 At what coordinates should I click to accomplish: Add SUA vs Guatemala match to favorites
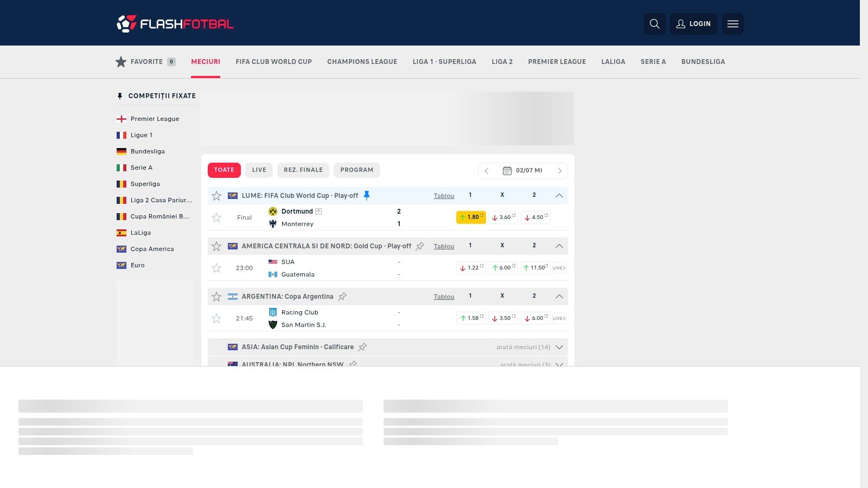[x=216, y=268]
